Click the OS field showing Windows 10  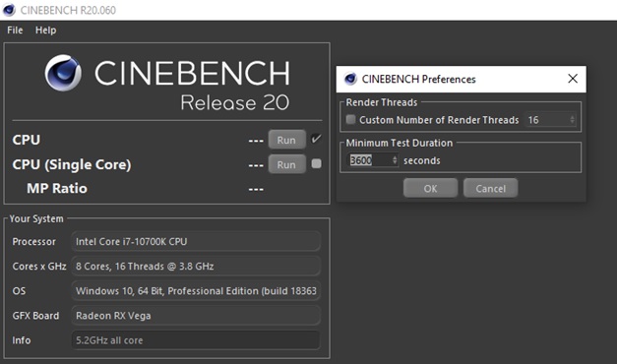click(x=196, y=291)
